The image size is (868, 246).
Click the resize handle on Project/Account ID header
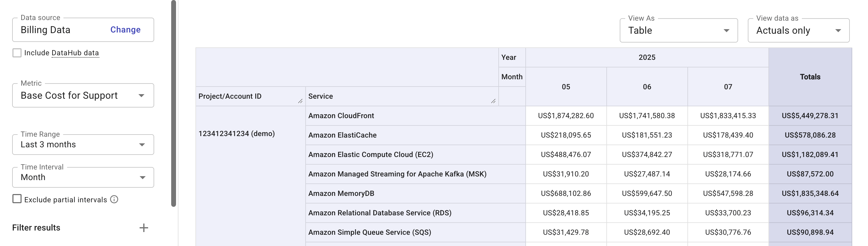point(300,101)
